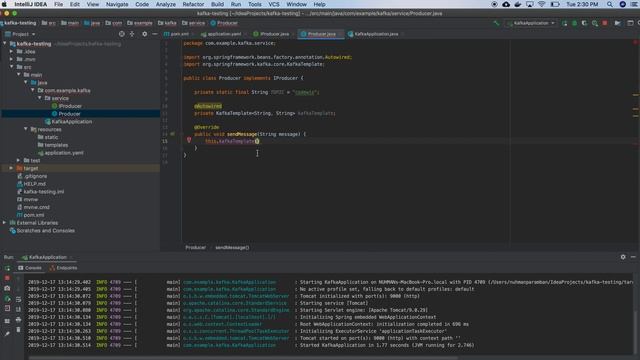This screenshot has height=360, width=640.
Task: Click the Build project hammer icon
Action: 496,23
